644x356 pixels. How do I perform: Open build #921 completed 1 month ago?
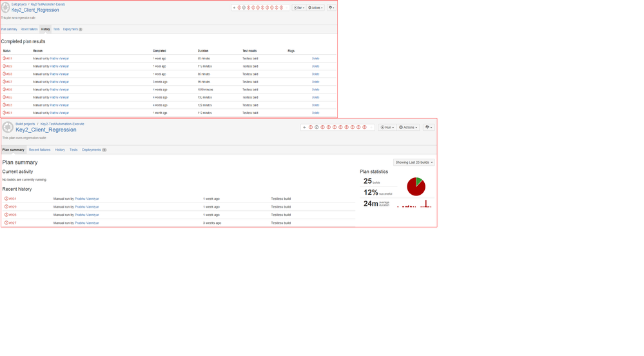click(x=9, y=113)
